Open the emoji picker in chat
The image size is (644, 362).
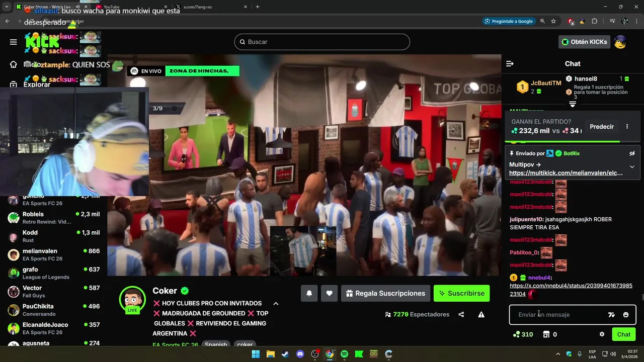[x=626, y=315]
